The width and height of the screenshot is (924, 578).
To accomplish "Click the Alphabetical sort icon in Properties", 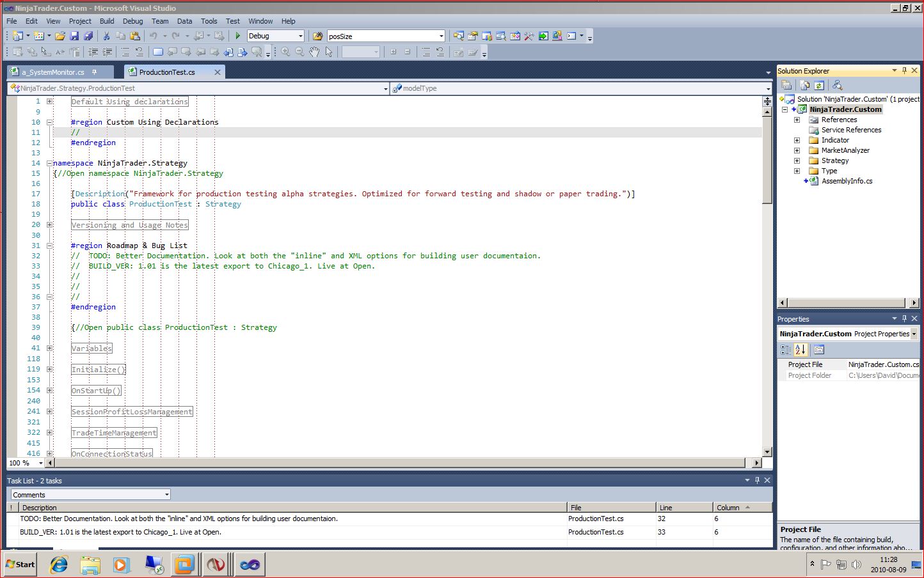I will click(800, 350).
